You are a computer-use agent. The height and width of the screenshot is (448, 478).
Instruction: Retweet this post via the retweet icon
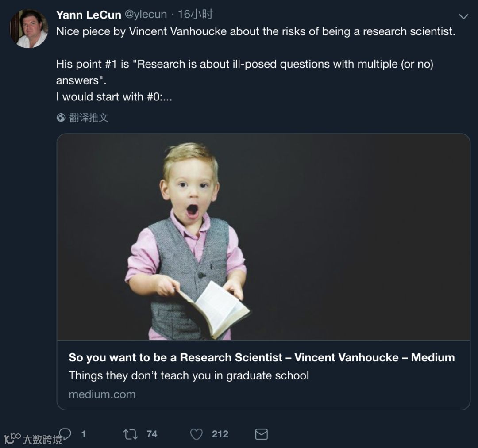pyautogui.click(x=130, y=434)
